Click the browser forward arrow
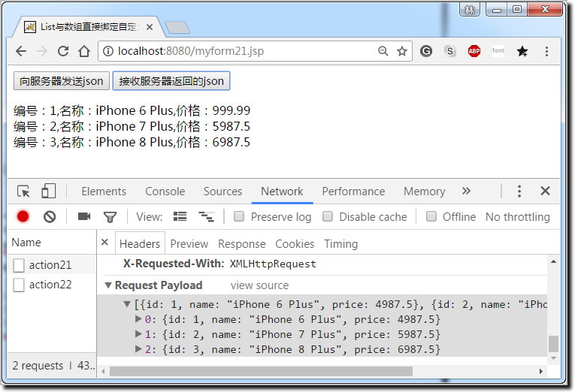 tap(42, 51)
